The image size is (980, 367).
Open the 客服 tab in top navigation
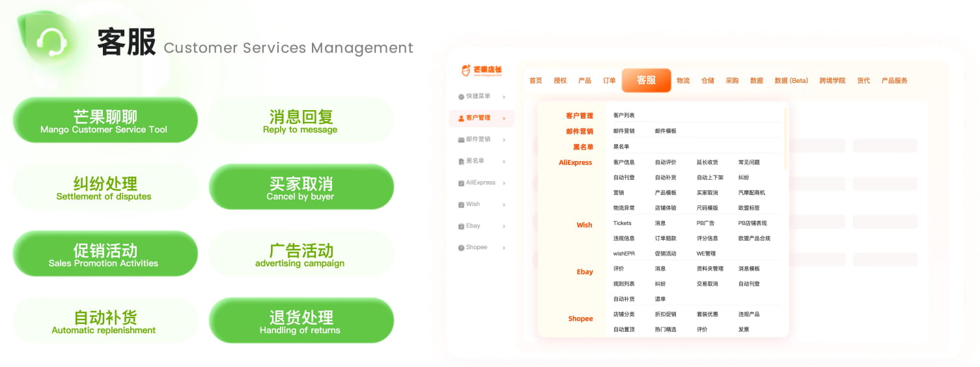pos(646,80)
